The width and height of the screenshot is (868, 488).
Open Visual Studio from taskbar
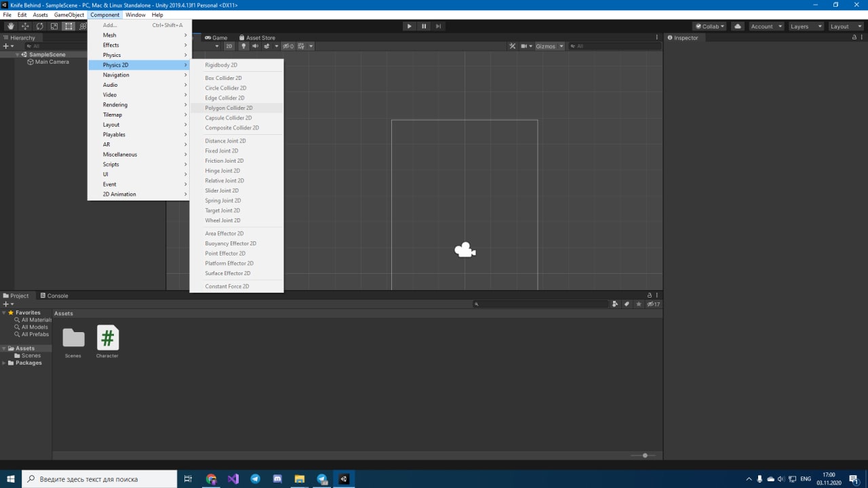233,479
